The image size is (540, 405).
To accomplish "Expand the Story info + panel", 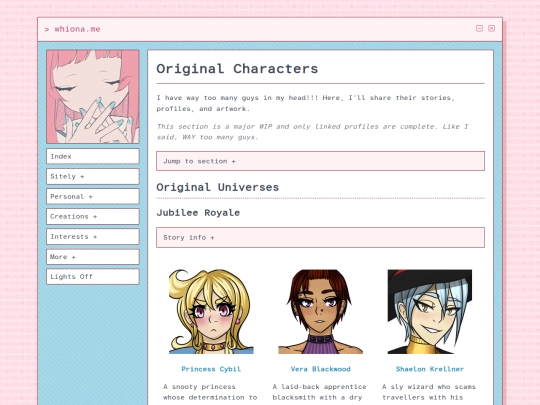I will tap(320, 237).
